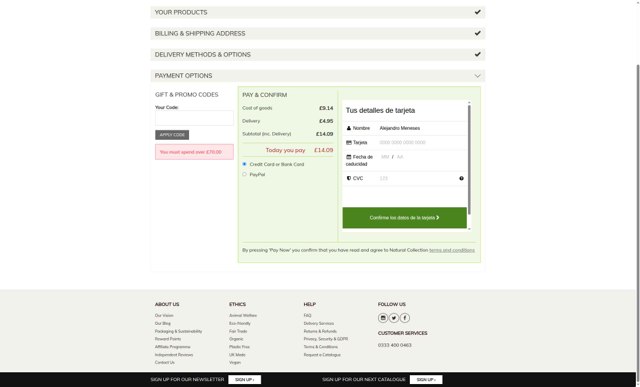Open Reward Points footer link
This screenshot has height=387, width=640.
point(168,339)
